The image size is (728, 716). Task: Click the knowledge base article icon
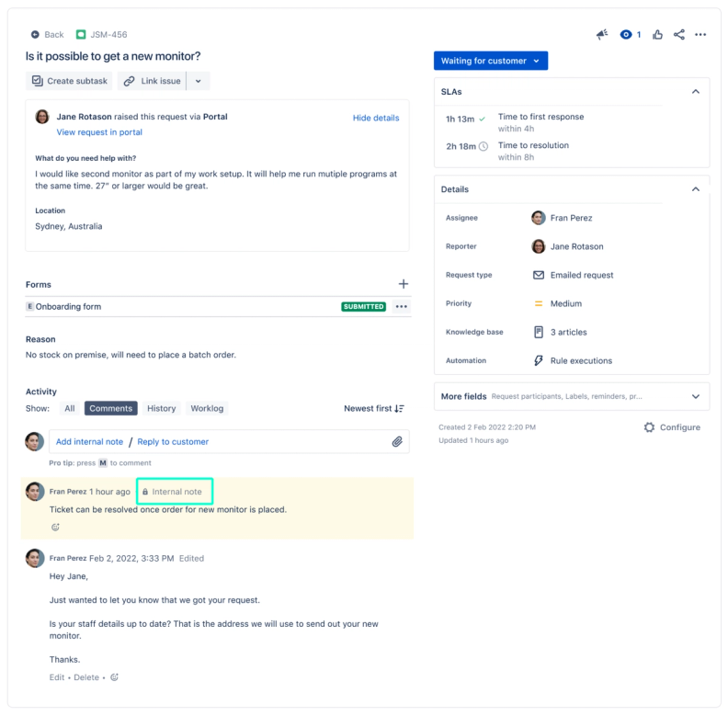coord(539,333)
